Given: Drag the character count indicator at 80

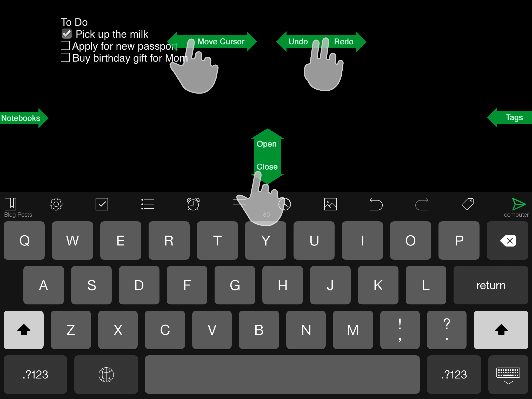Looking at the screenshot, I should click(x=267, y=214).
